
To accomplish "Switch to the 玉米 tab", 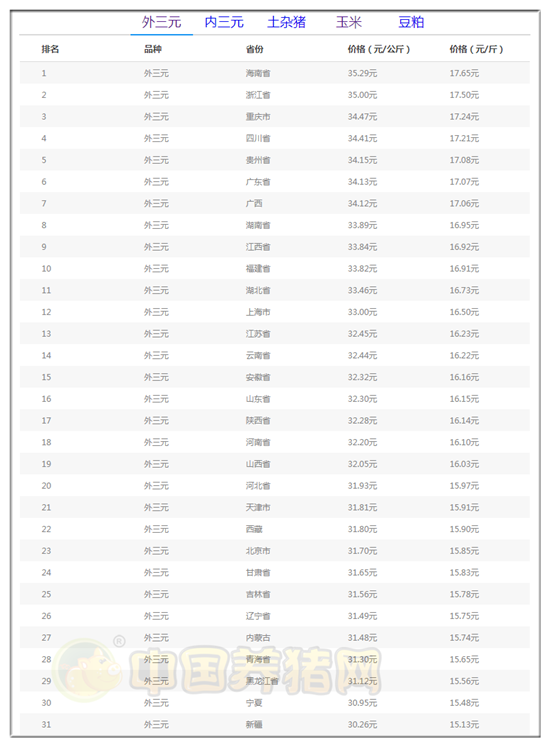I will [x=349, y=22].
